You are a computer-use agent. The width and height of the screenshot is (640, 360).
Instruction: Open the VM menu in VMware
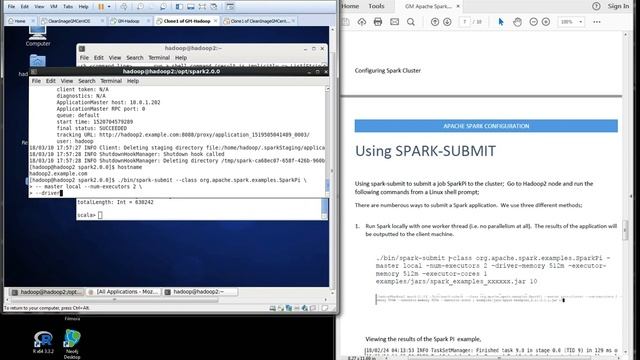pos(53,7)
